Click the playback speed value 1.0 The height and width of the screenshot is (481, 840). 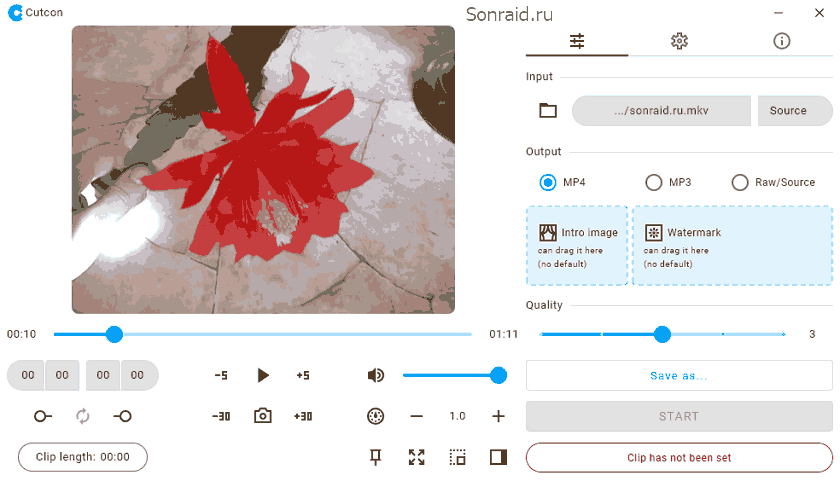458,416
